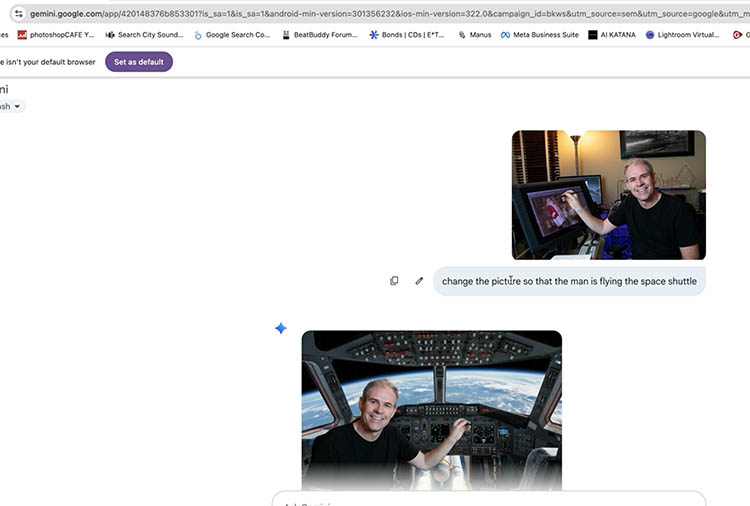Viewport: 750px width, 506px height.
Task: Open the AI KATANA bookmark
Action: click(x=611, y=35)
